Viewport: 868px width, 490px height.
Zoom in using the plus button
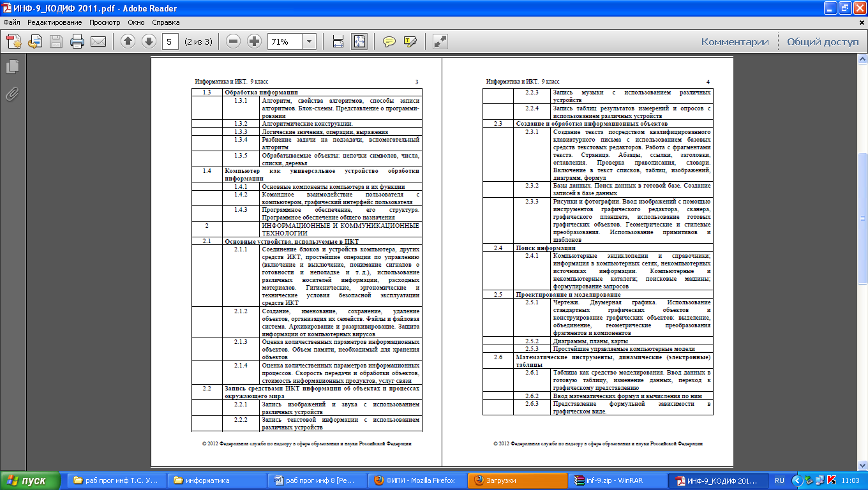point(254,41)
